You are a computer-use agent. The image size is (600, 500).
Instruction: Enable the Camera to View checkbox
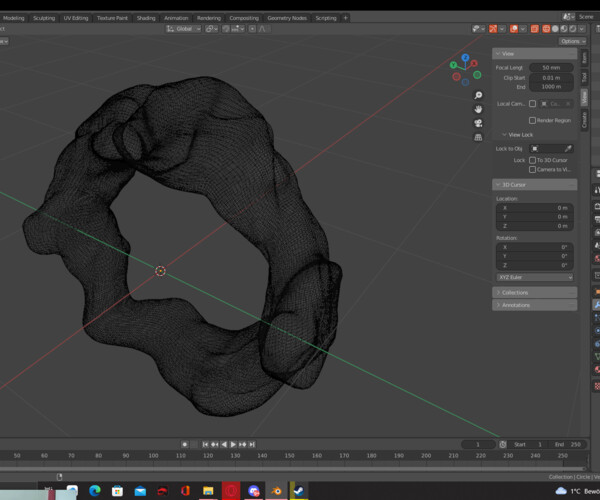point(532,169)
